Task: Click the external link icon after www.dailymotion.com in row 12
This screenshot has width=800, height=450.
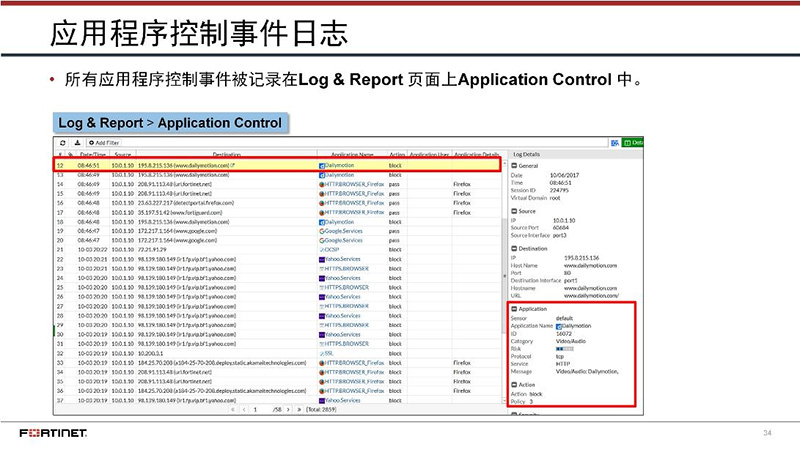Action: [x=232, y=165]
